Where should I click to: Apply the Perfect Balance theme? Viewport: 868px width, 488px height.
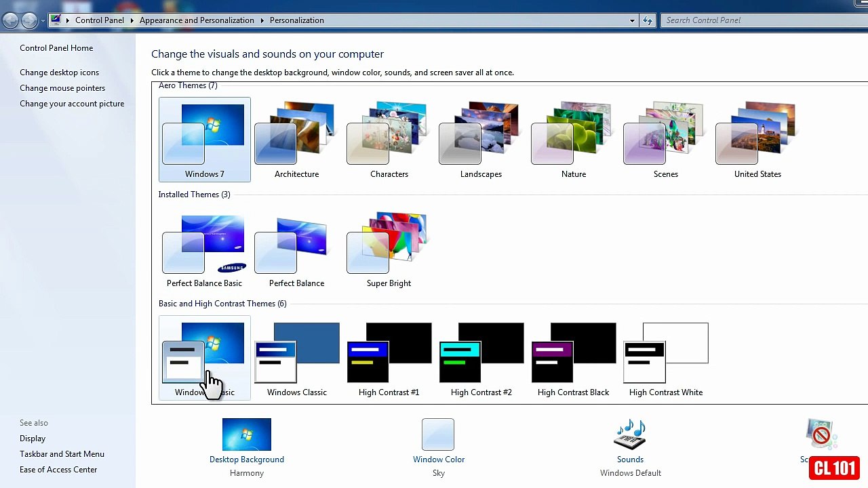[296, 249]
